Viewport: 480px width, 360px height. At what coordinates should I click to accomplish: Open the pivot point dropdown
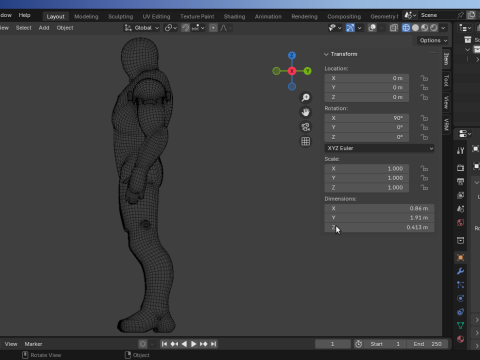(171, 28)
